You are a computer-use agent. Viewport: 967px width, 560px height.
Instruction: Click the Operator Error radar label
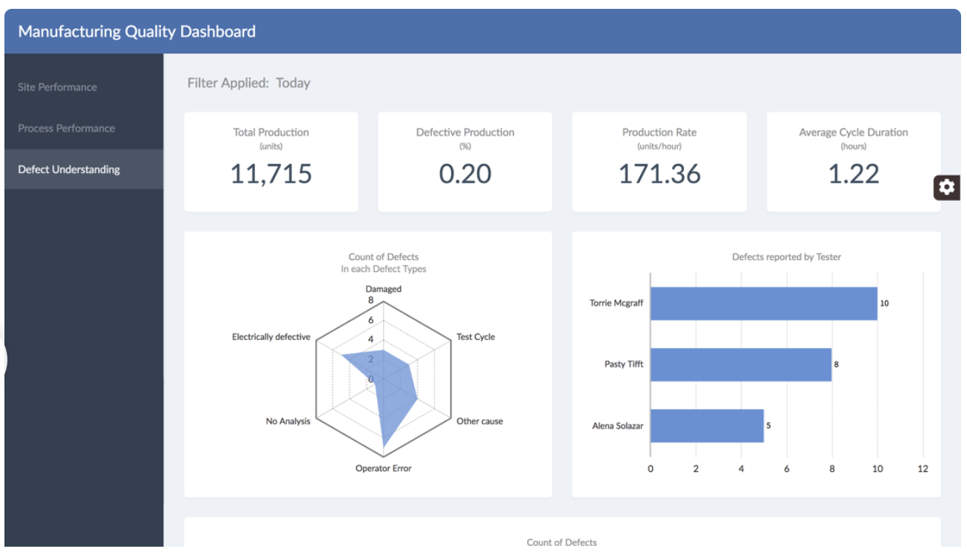point(383,468)
